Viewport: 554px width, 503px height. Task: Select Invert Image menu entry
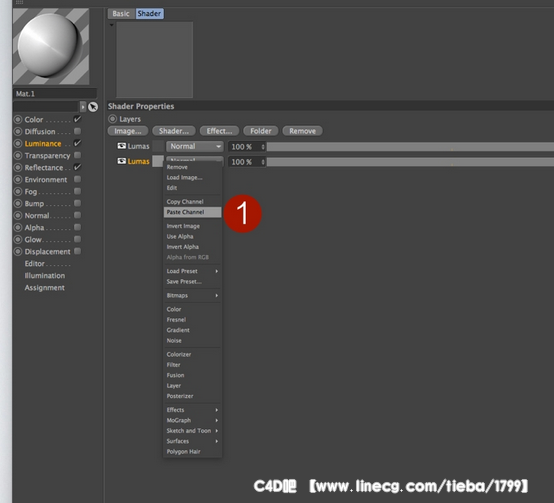[192, 226]
